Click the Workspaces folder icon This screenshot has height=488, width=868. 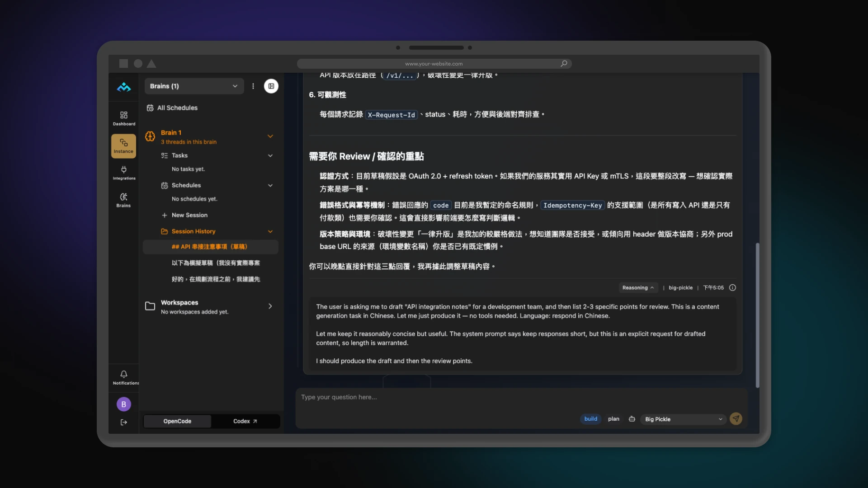(150, 306)
